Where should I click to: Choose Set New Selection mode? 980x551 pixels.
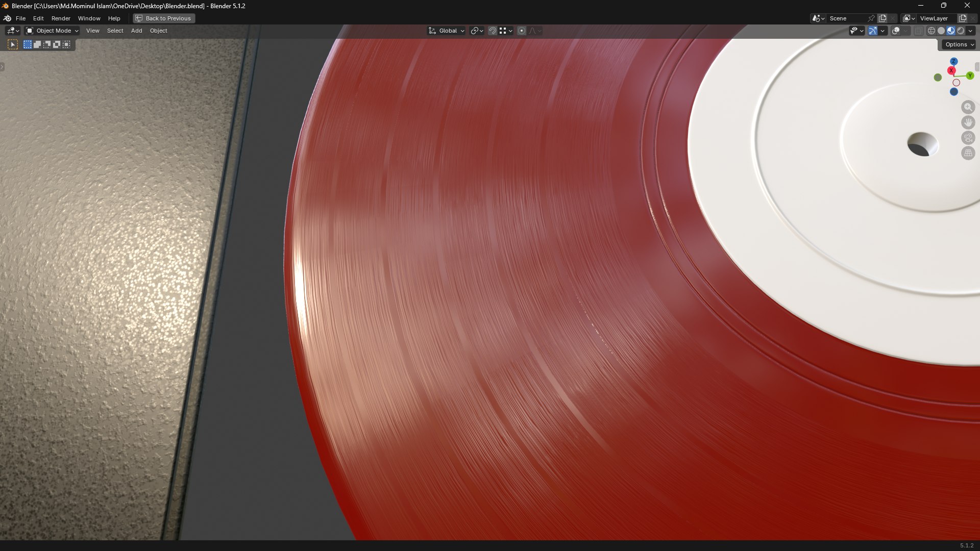pyautogui.click(x=28, y=44)
